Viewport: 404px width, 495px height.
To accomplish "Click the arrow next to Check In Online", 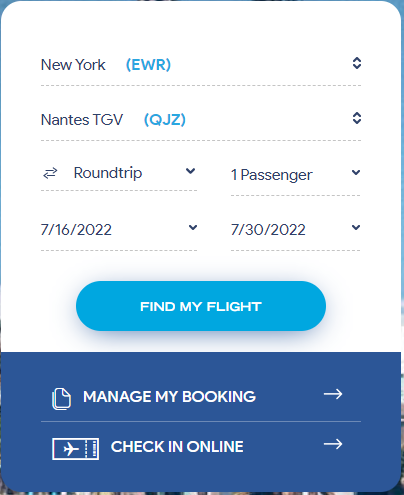I will coord(333,444).
